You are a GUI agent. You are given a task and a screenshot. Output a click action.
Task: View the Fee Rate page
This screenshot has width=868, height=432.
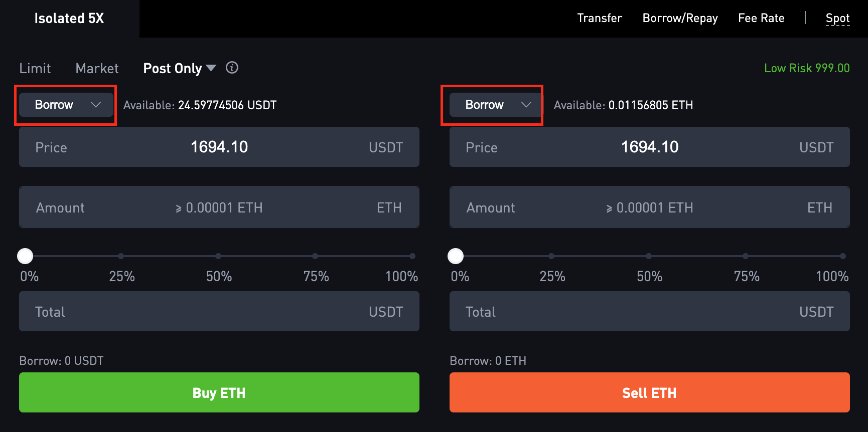pyautogui.click(x=761, y=18)
